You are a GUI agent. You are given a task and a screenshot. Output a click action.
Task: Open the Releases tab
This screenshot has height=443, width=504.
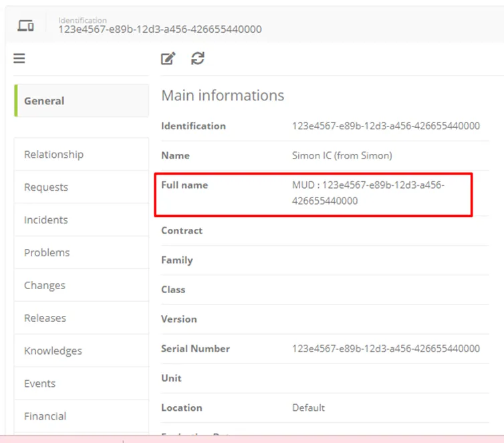click(82, 318)
